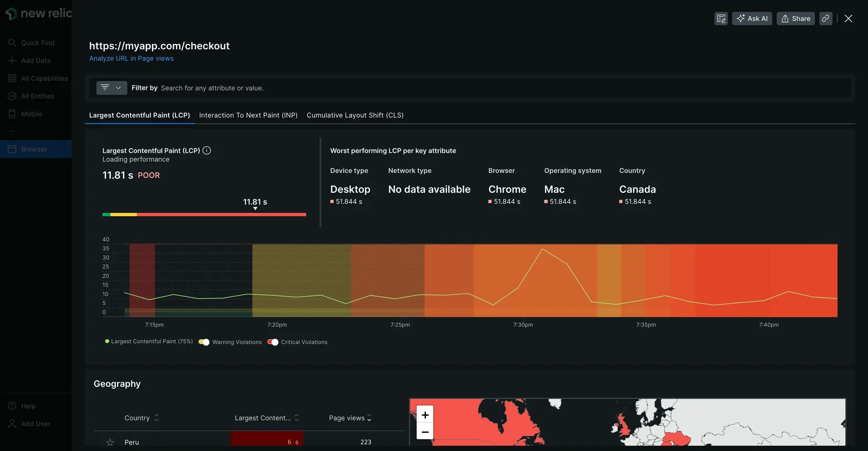This screenshot has height=451, width=868.
Task: Zoom out on the geography map
Action: pos(425,432)
